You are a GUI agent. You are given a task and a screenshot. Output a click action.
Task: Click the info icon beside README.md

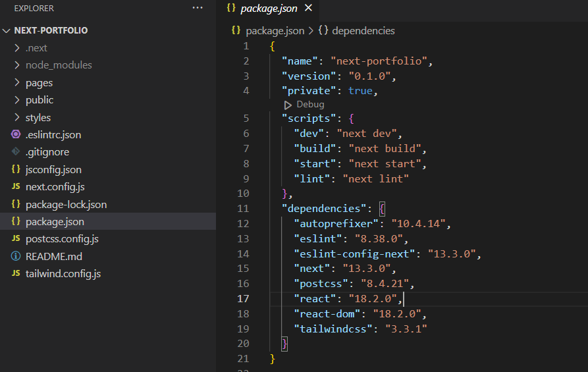click(x=16, y=256)
